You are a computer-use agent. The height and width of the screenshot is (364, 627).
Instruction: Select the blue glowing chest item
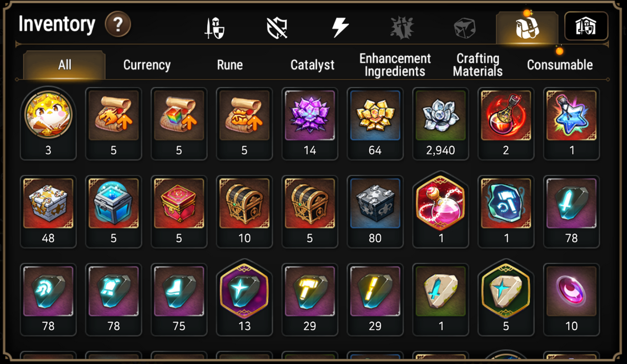click(x=114, y=211)
